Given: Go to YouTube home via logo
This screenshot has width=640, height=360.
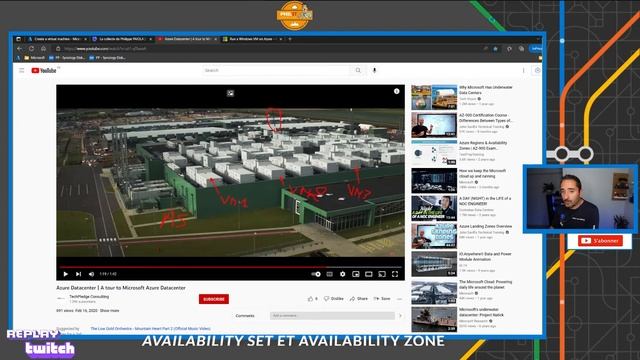Looking at the screenshot, I should [44, 71].
